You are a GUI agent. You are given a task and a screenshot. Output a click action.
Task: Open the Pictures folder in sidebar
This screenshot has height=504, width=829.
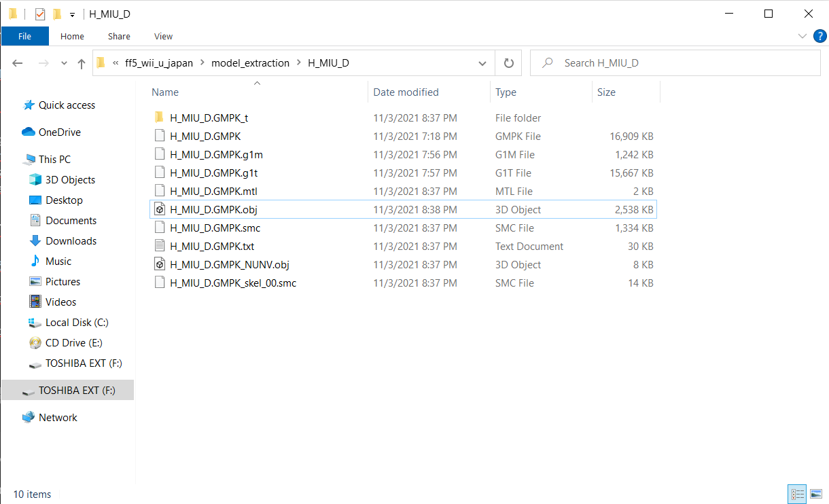pyautogui.click(x=63, y=282)
